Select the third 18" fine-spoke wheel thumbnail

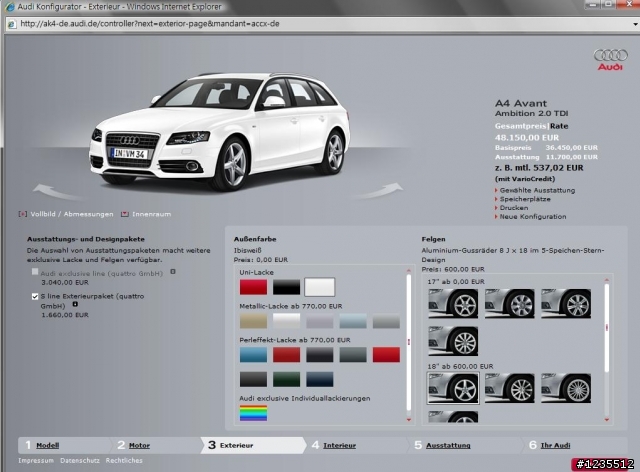(566, 388)
